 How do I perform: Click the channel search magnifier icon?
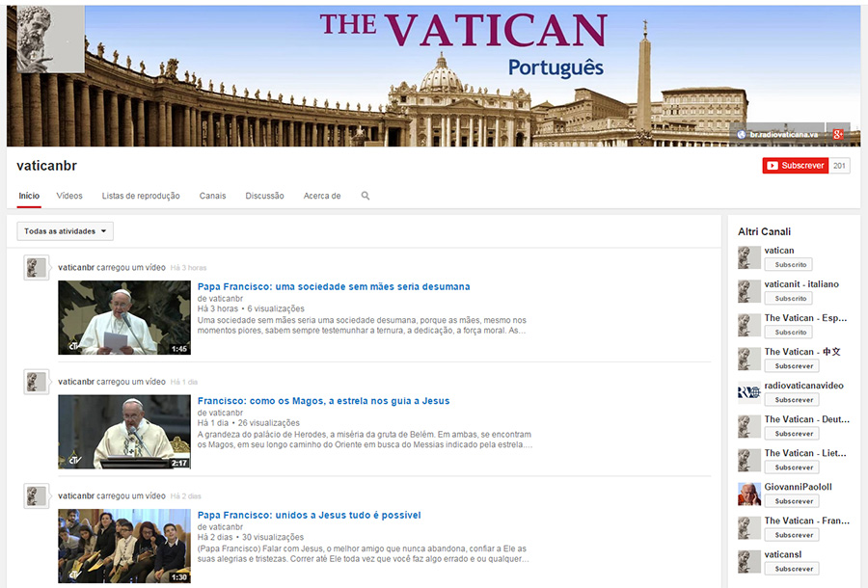[366, 196]
